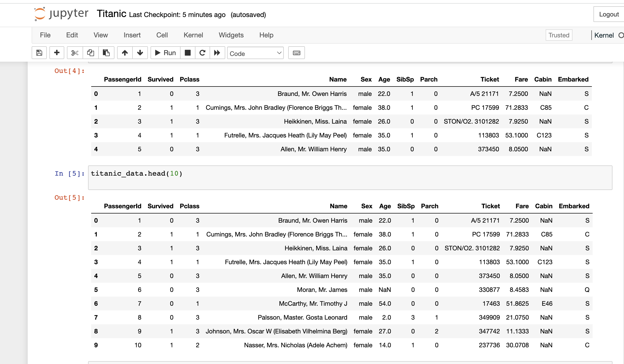Paste cells below icon
The image size is (624, 364).
106,53
